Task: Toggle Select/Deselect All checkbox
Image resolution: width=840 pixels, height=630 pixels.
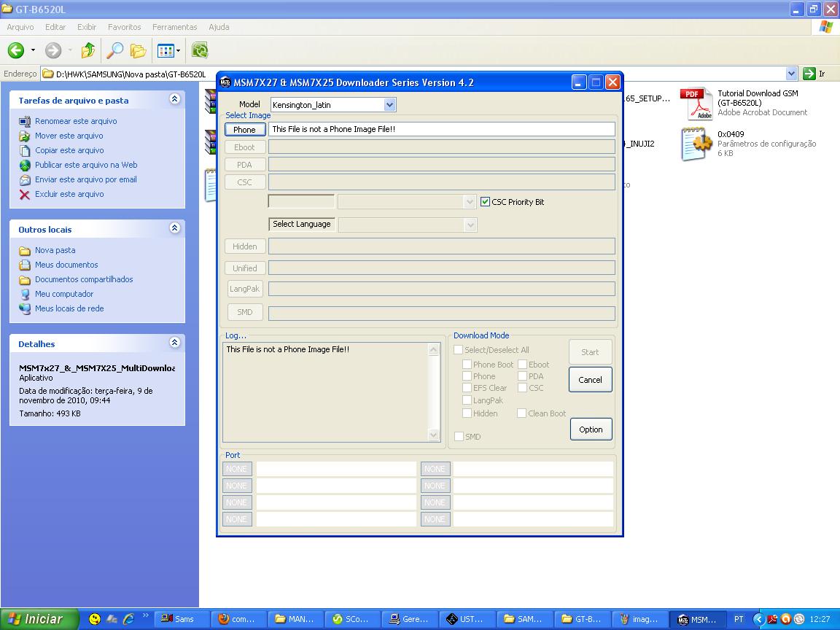Action: [x=458, y=350]
